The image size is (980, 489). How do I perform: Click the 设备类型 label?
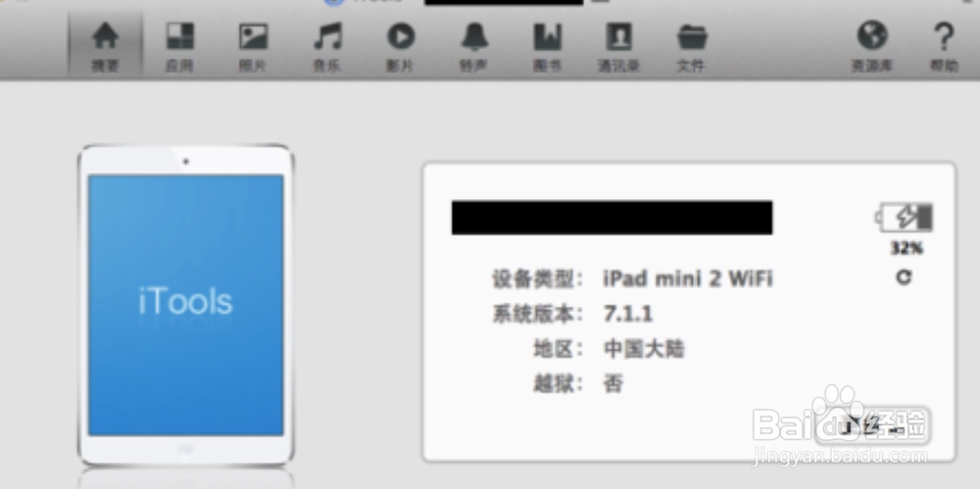tap(537, 279)
